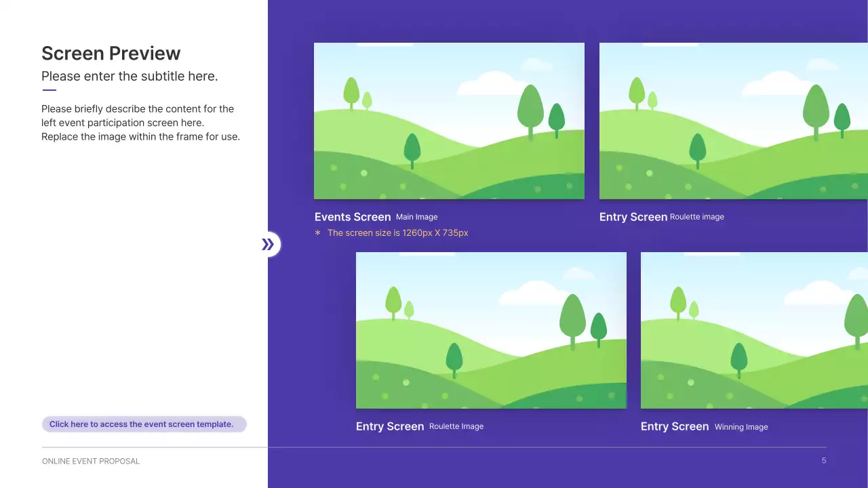This screenshot has width=868, height=488.
Task: Click the 'Please enter the subtitle here' text
Action: [x=130, y=76]
